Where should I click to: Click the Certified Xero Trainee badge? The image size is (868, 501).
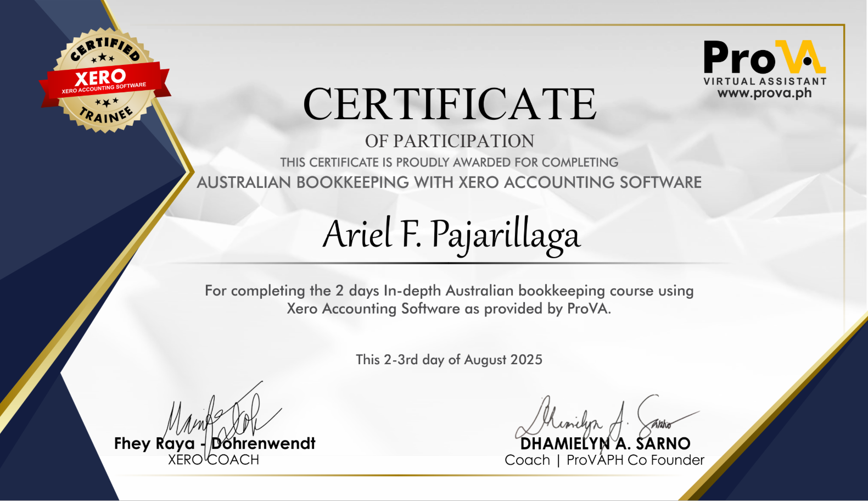pyautogui.click(x=104, y=80)
